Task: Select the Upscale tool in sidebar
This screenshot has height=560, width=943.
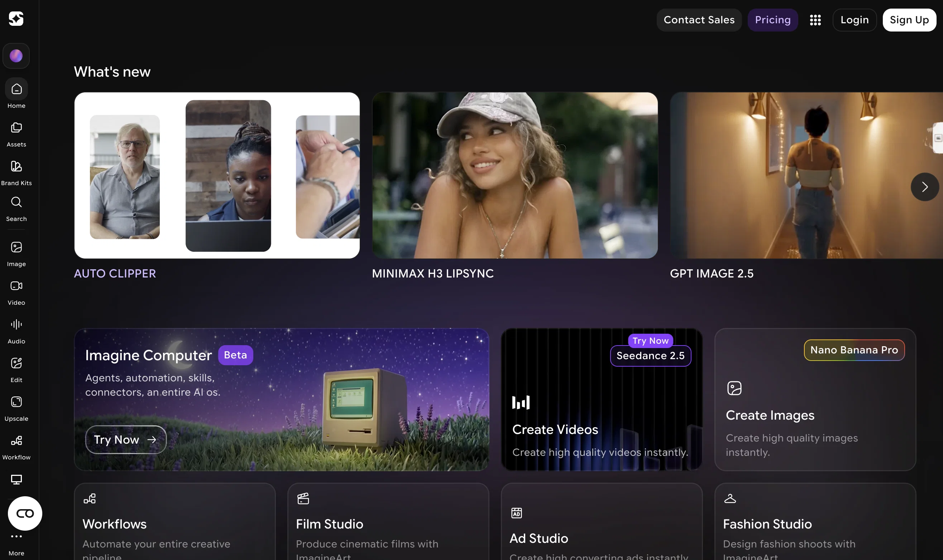Action: point(16,408)
